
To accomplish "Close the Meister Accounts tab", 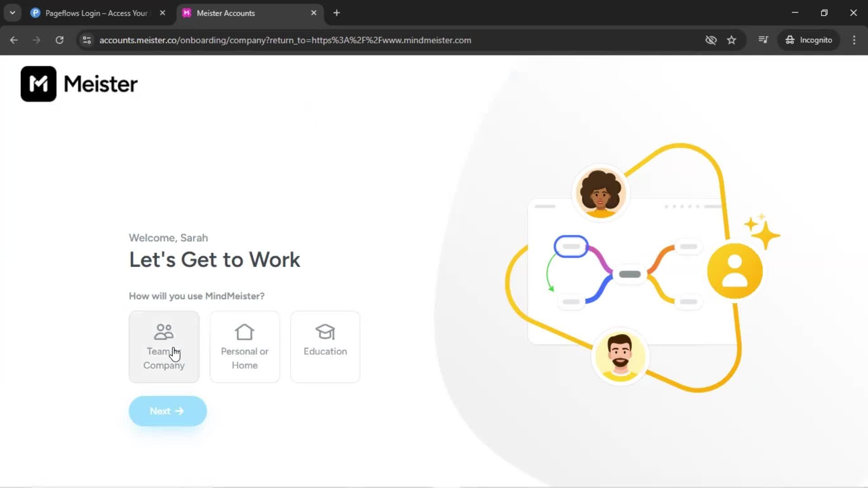I will [x=314, y=13].
